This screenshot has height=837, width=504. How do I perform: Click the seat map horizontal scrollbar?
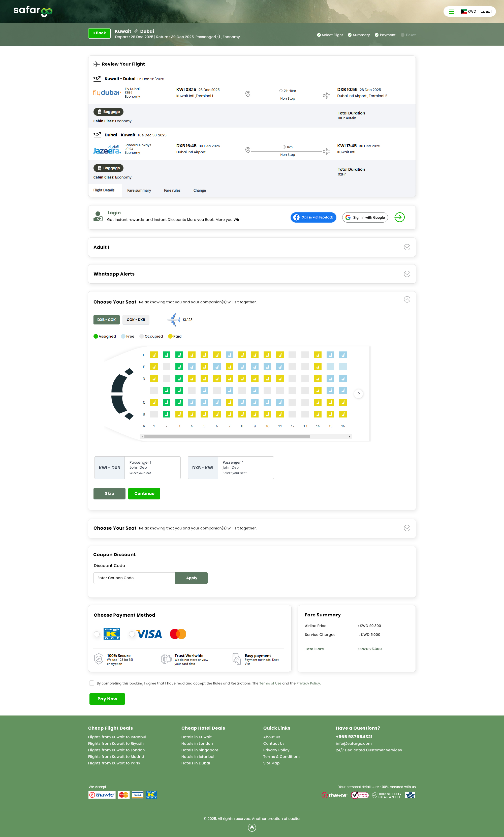click(x=227, y=436)
